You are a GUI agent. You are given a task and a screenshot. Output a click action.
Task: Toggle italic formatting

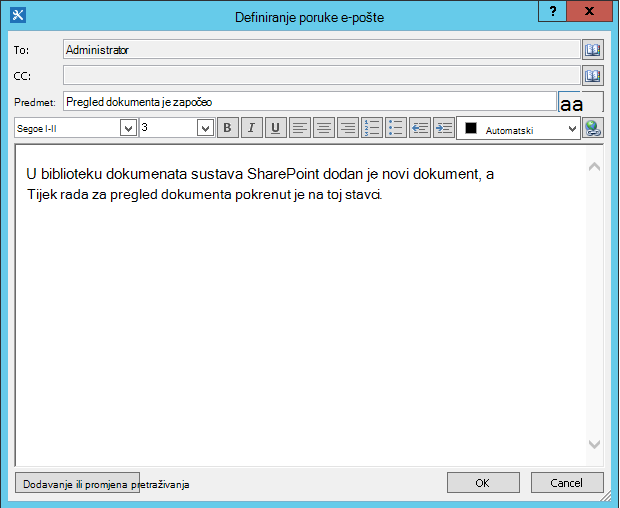point(251,128)
